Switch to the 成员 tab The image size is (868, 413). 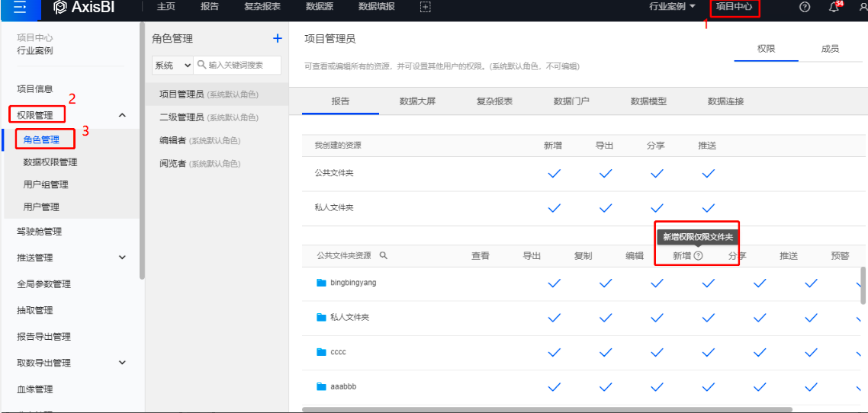coord(830,49)
